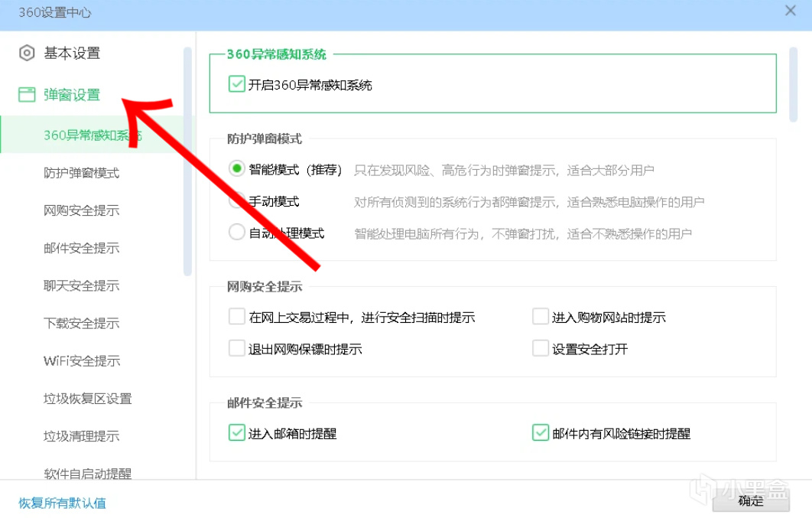Enable 退出网购保镖时提示 checkbox
The height and width of the screenshot is (518, 812).
pyautogui.click(x=237, y=348)
